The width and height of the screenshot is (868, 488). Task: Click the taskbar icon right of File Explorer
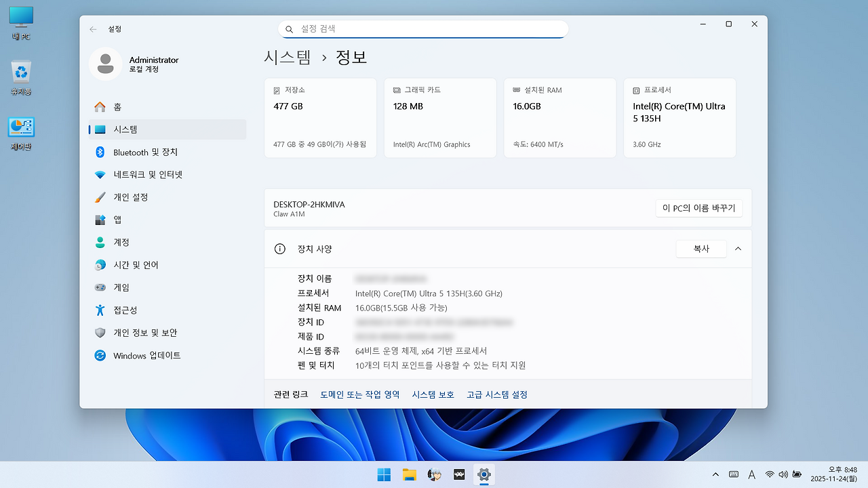point(434,474)
